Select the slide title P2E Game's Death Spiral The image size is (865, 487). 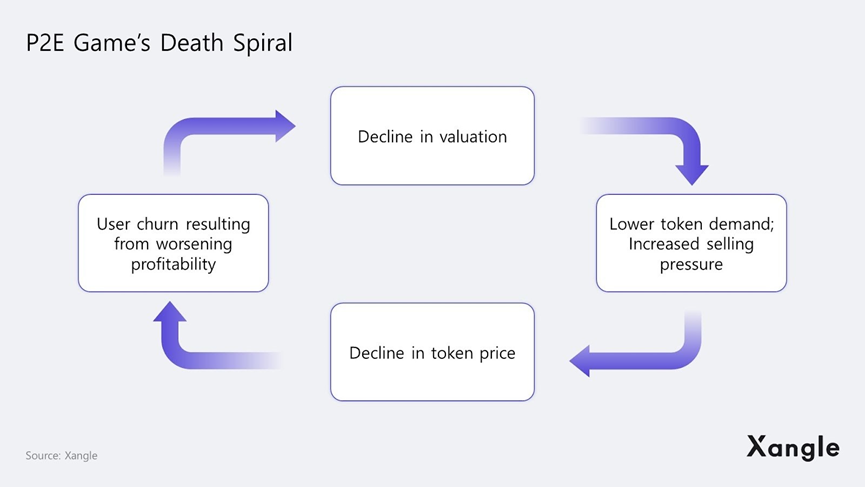pos(159,44)
